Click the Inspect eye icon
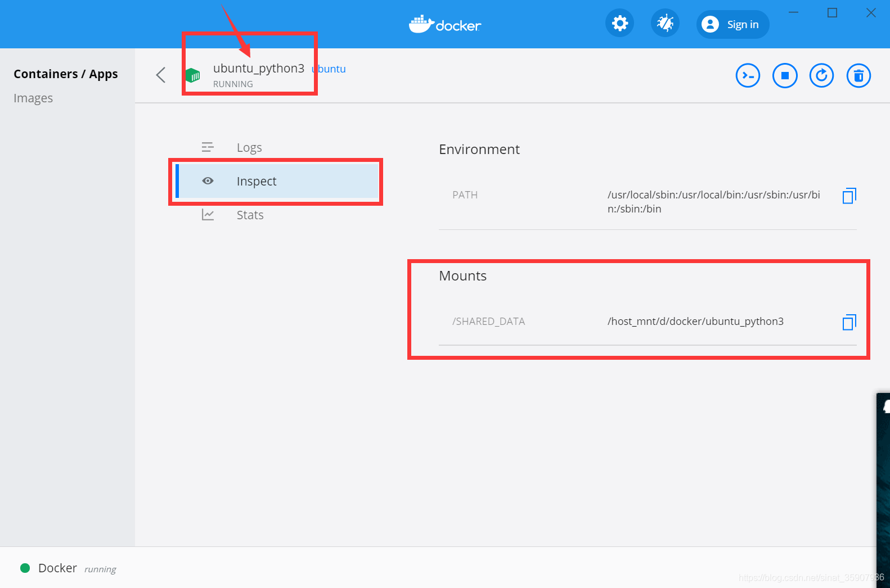 pos(208,181)
